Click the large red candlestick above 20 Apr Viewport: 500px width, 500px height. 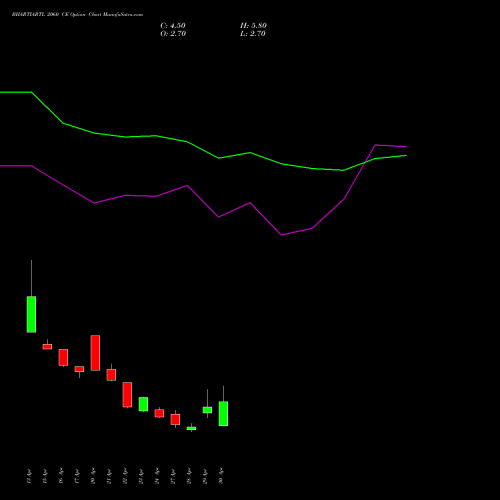point(95,353)
